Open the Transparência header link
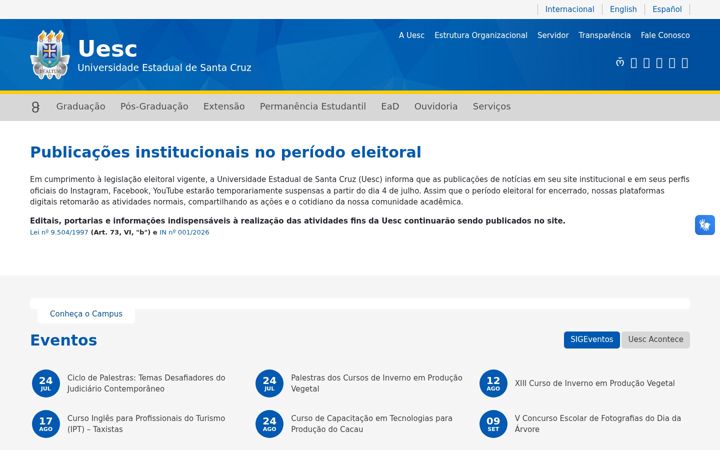Screen dimensions: 720x450 click(x=604, y=35)
